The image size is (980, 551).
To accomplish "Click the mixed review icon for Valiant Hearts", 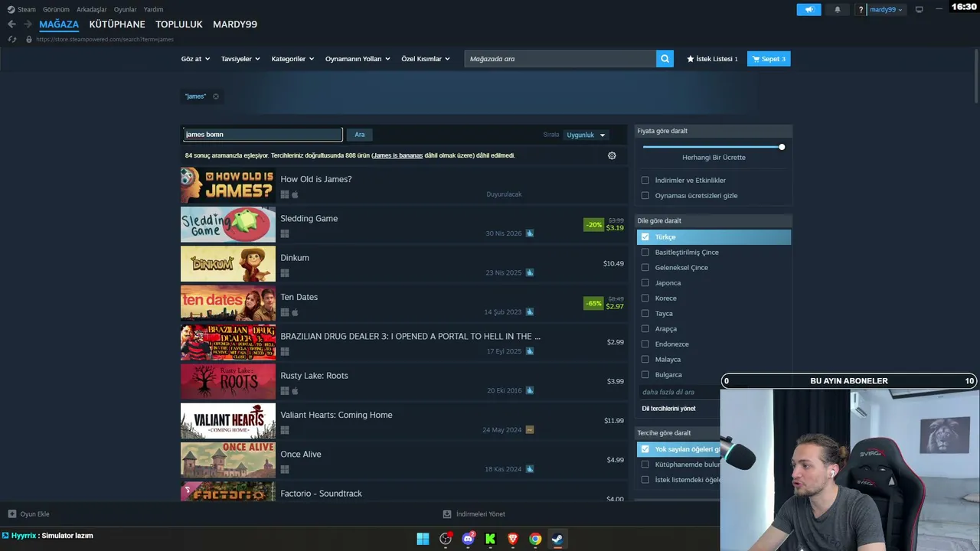I will [529, 430].
